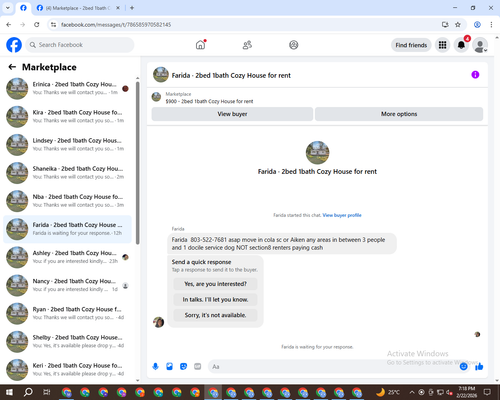
Task: Open the account avatar menu
Action: click(x=480, y=45)
